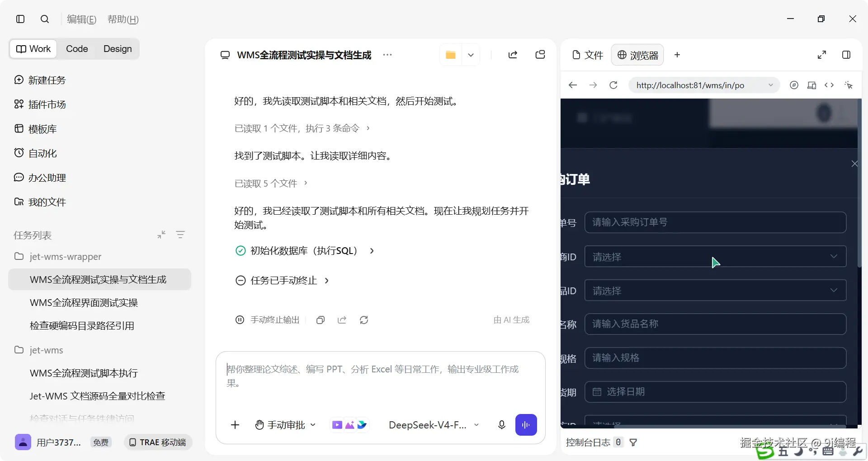Image resolution: width=868 pixels, height=461 pixels.
Task: Open the search magnifier icon
Action: (45, 19)
